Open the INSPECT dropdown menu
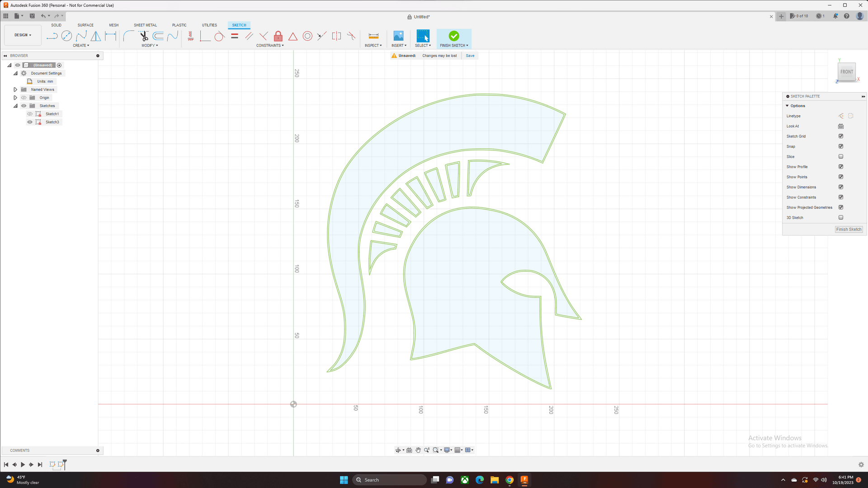 (373, 45)
